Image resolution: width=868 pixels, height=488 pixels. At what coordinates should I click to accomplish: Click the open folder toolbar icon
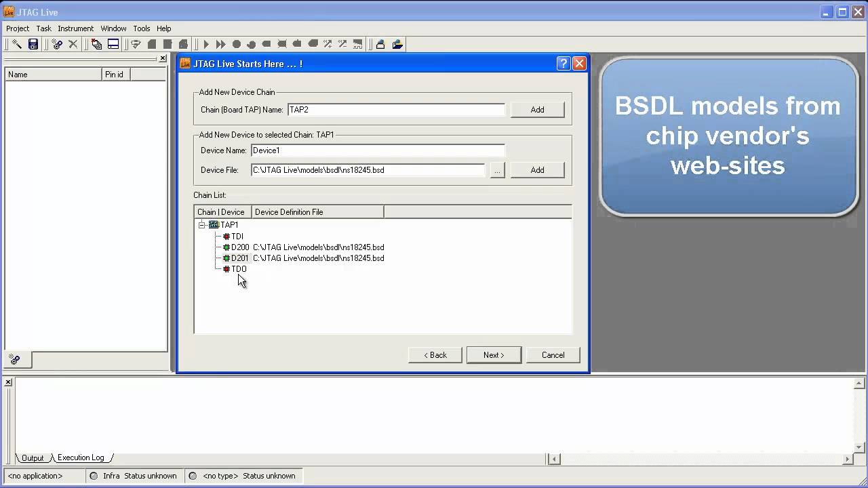(397, 44)
